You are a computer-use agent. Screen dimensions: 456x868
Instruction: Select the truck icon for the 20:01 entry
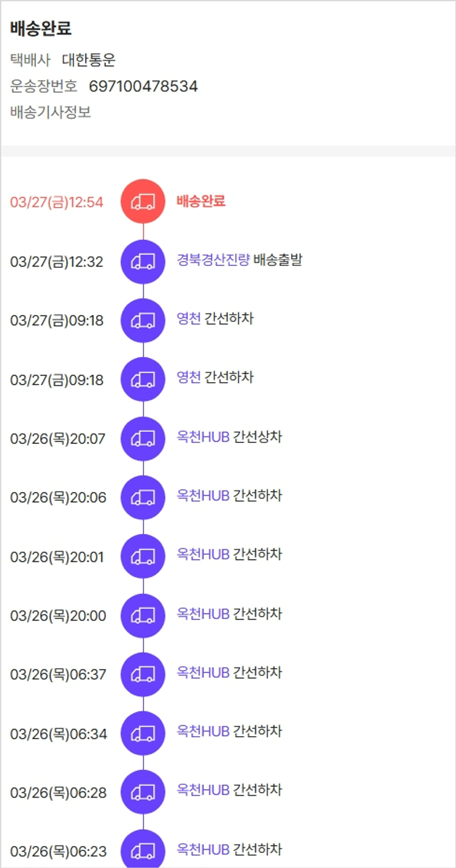143,556
